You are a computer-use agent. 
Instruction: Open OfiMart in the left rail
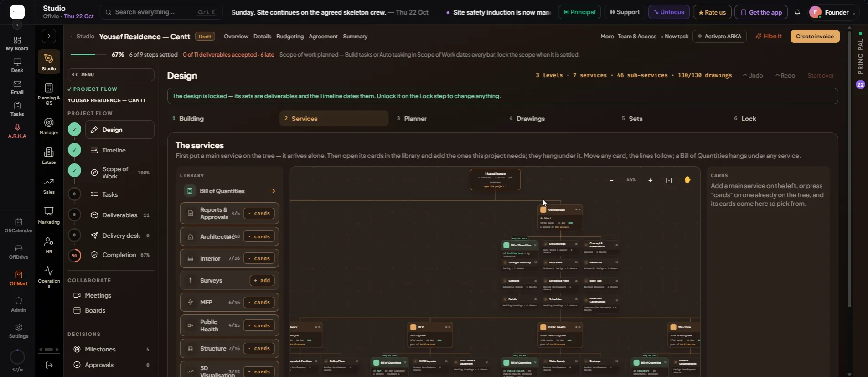pos(19,278)
